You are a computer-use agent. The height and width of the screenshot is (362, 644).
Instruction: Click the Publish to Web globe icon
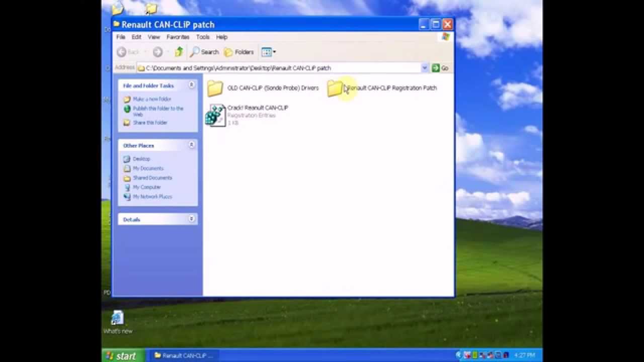pos(127,109)
